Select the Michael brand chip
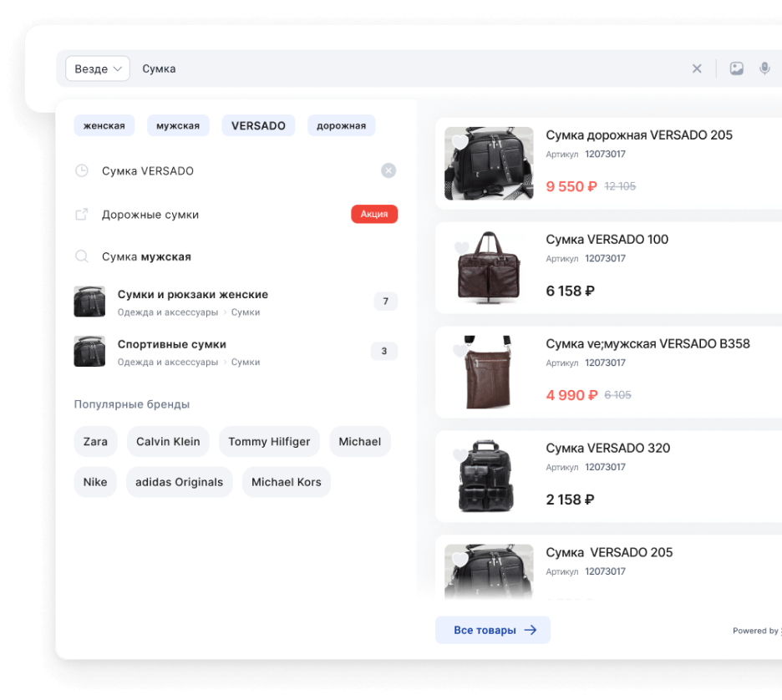782x700 pixels. tap(359, 441)
